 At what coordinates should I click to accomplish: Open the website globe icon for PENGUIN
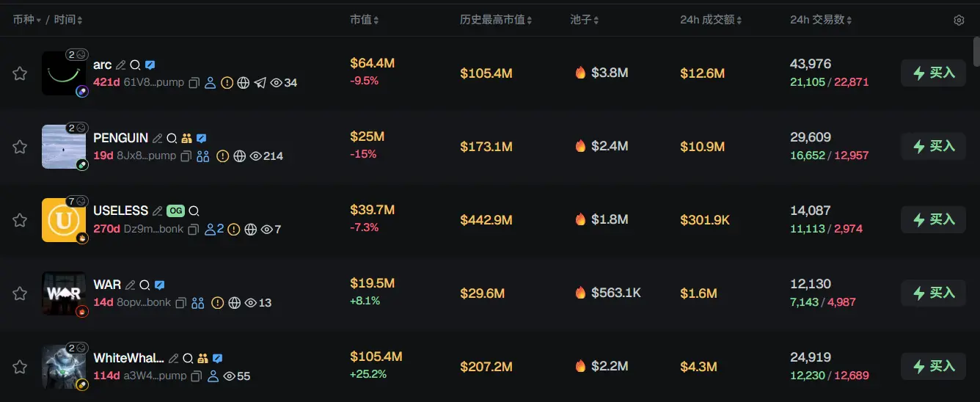pyautogui.click(x=239, y=156)
